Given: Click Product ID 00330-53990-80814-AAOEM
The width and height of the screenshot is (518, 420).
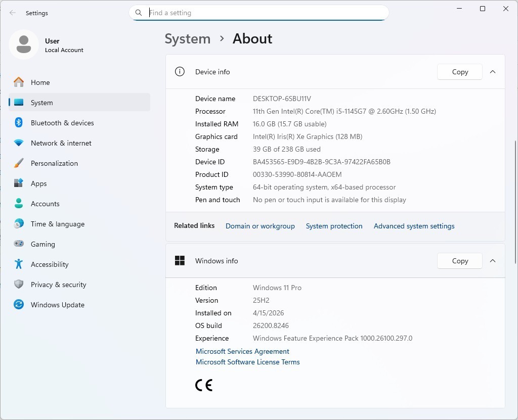Looking at the screenshot, I should [297, 174].
